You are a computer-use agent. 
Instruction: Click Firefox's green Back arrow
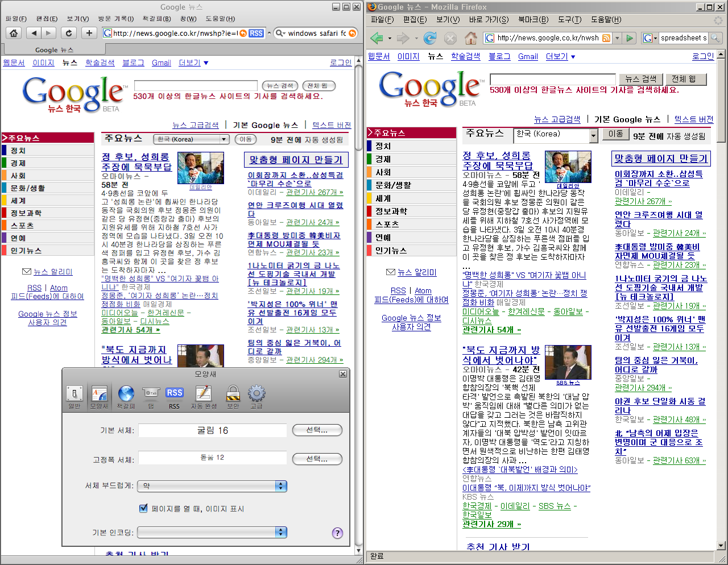(x=376, y=38)
